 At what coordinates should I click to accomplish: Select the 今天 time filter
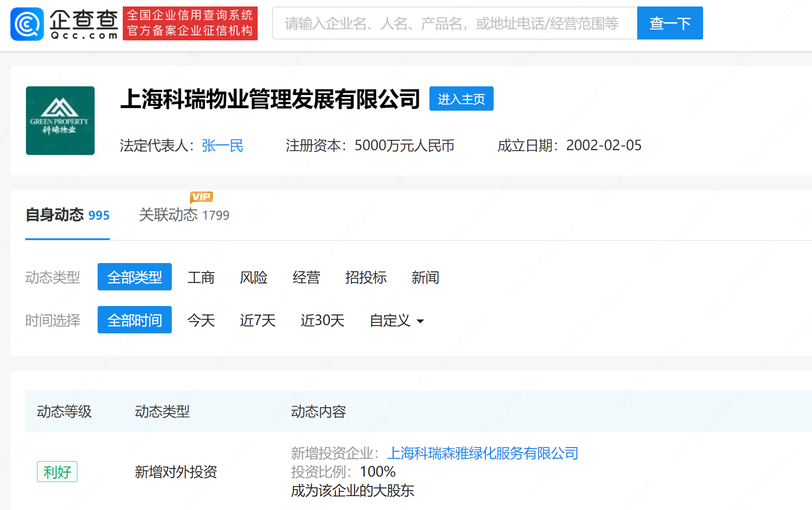pyautogui.click(x=201, y=320)
